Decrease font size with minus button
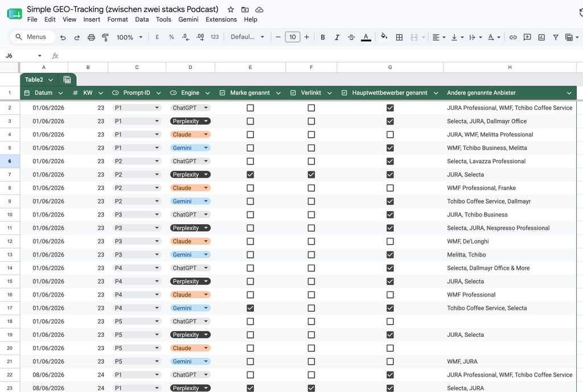The height and width of the screenshot is (392, 583). tap(278, 37)
